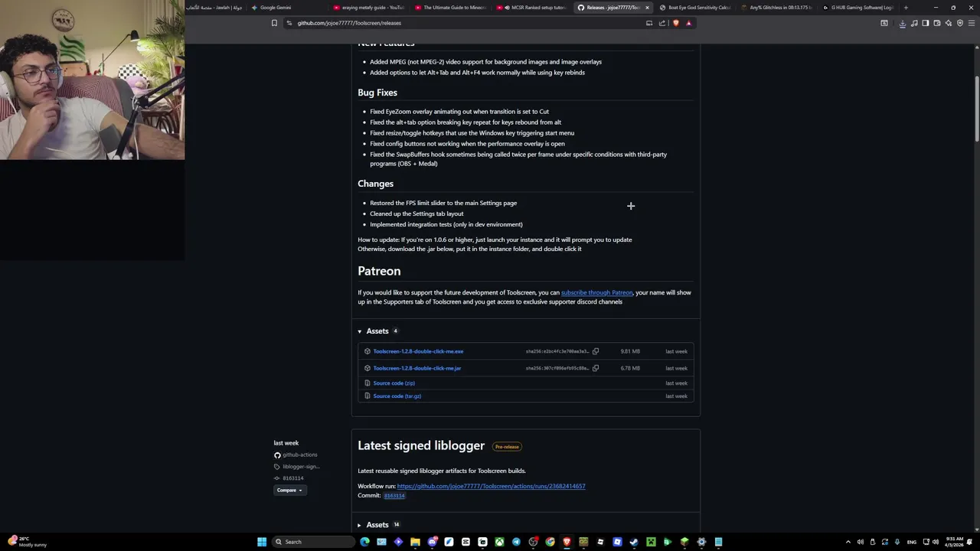Open the subscribe through Patreon link

[597, 292]
